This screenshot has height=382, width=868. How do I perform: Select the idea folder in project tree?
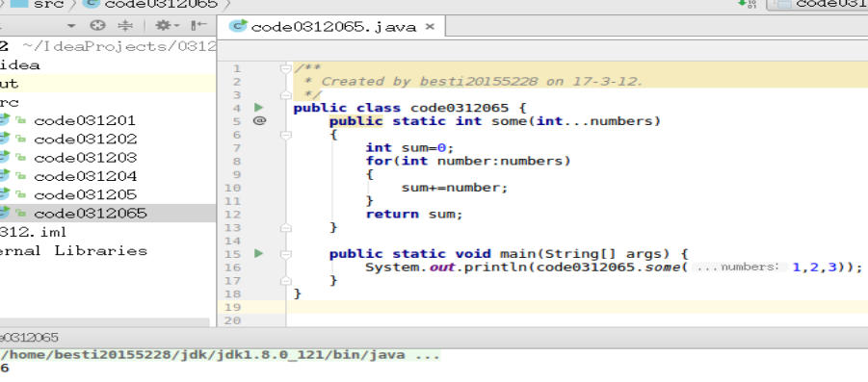click(x=20, y=65)
